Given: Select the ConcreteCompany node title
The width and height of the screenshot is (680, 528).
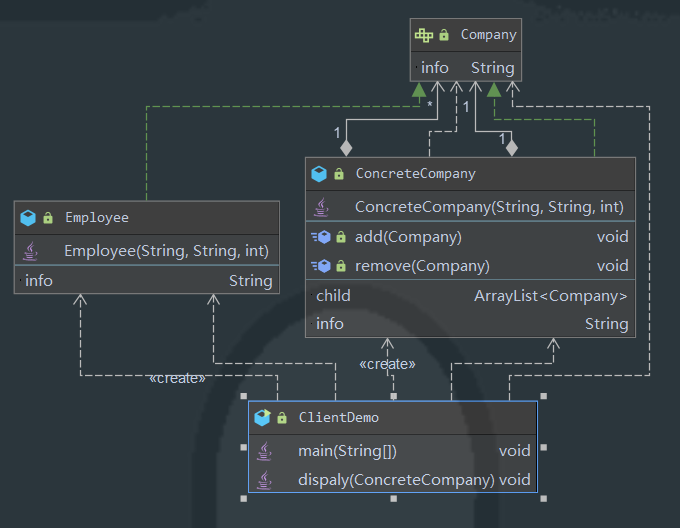Looking at the screenshot, I should point(415,174).
